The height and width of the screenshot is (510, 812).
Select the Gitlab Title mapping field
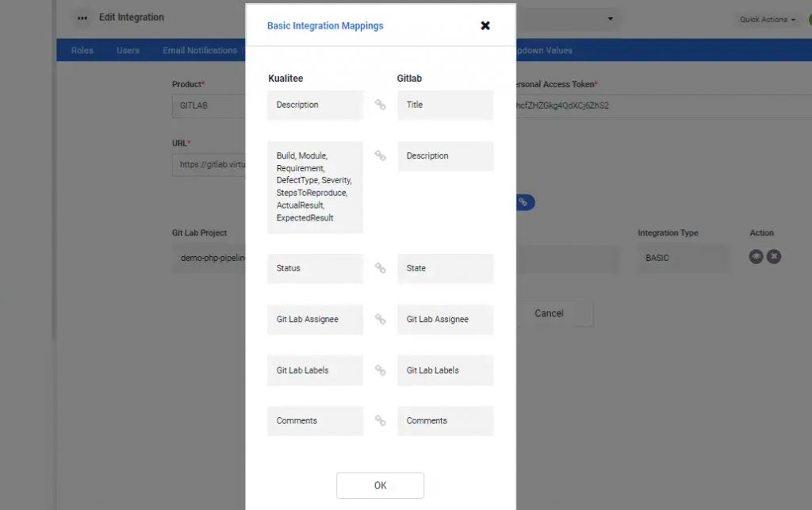pyautogui.click(x=446, y=105)
